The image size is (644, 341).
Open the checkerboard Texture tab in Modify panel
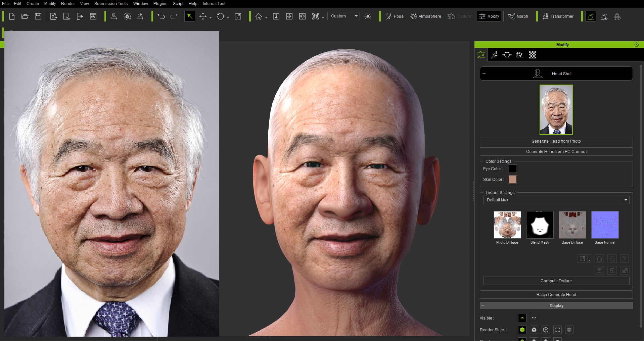click(x=533, y=55)
